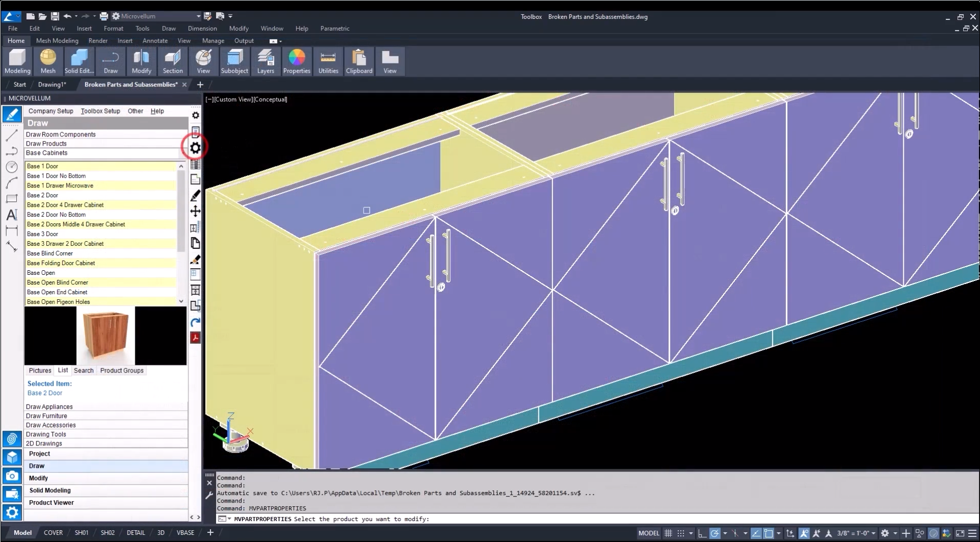Screen dimensions: 980x542
Task: Switch to the Pictures tab
Action: coord(40,370)
